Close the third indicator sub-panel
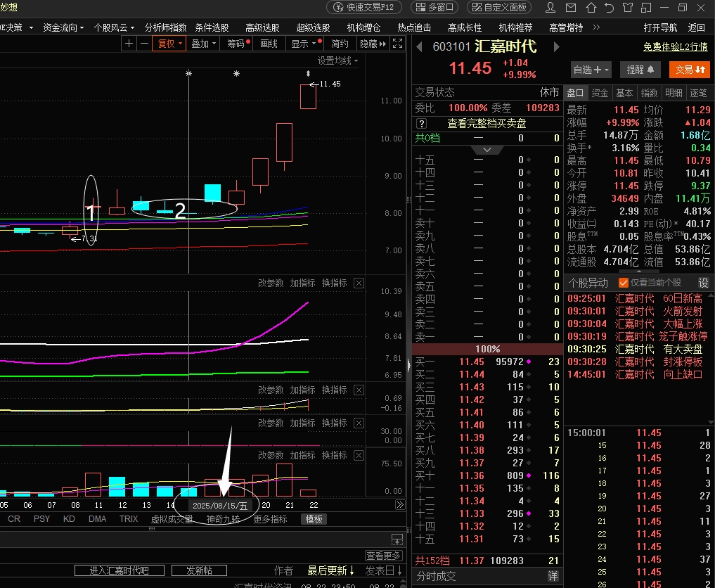Viewport: 715px width, 588px height. pos(359,423)
